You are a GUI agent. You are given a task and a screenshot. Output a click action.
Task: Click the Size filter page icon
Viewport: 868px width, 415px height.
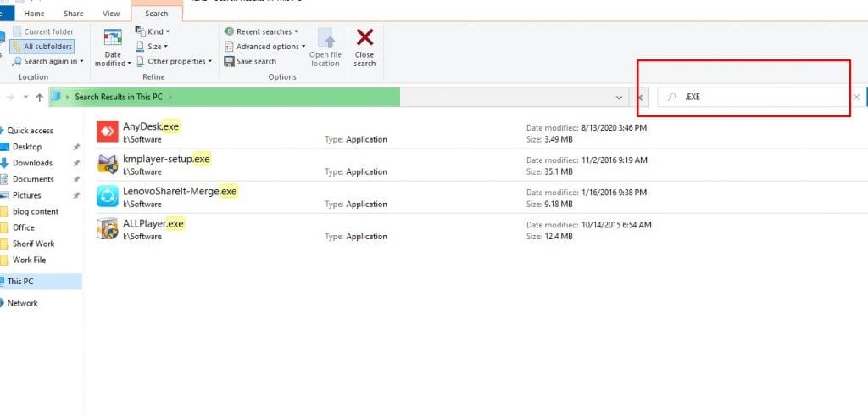(141, 47)
